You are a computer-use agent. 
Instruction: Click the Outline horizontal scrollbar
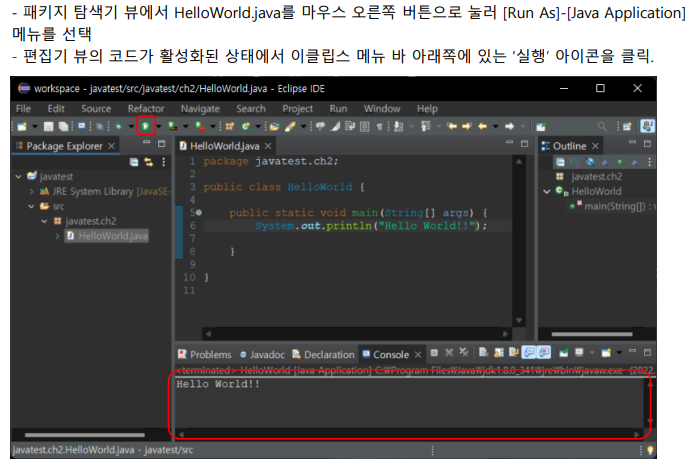coord(591,334)
